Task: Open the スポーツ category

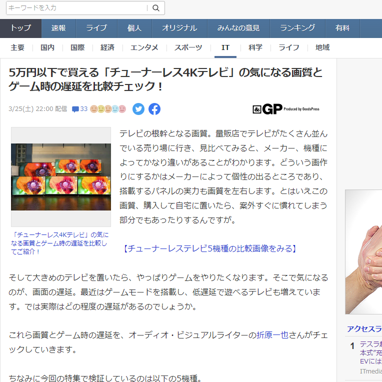Action: pyautogui.click(x=188, y=48)
